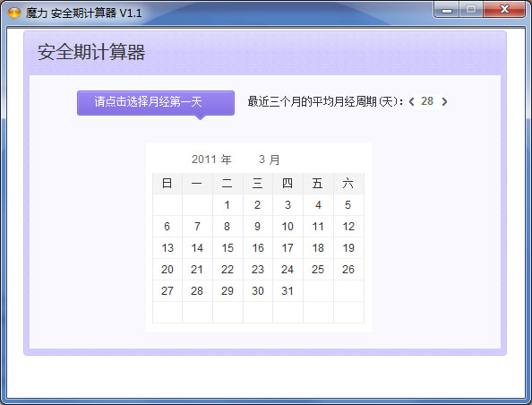This screenshot has height=405, width=532.
Task: Pick March 19 on the calendar
Action: coord(348,248)
